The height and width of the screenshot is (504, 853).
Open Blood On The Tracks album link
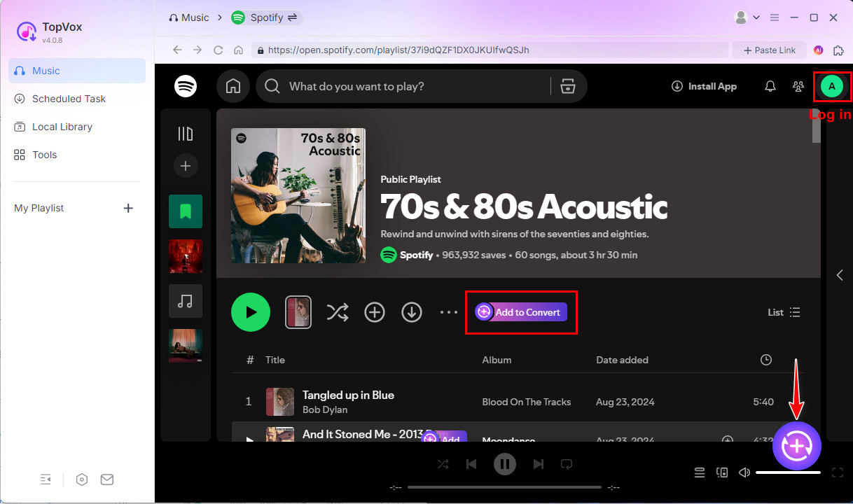pyautogui.click(x=526, y=402)
